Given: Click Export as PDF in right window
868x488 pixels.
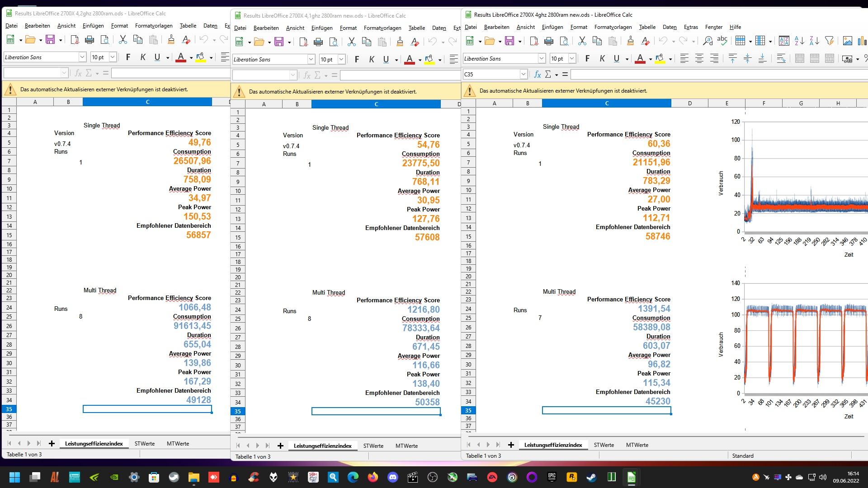Looking at the screenshot, I should (x=534, y=41).
